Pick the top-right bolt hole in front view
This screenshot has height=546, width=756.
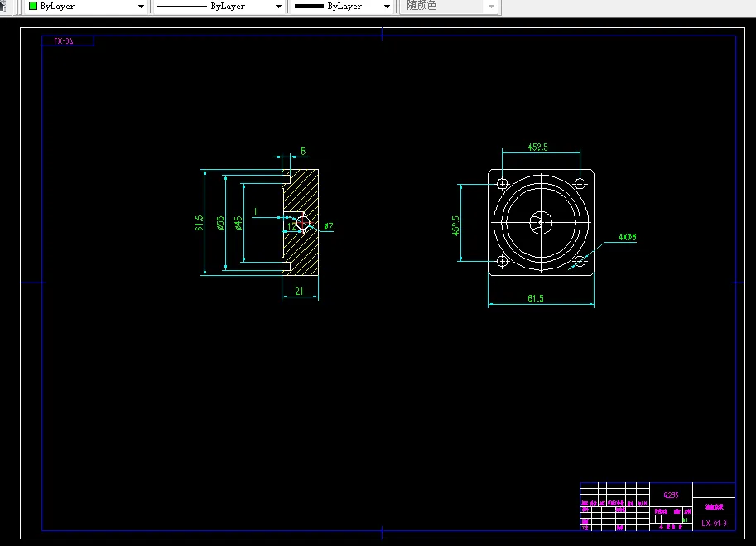[x=580, y=184]
